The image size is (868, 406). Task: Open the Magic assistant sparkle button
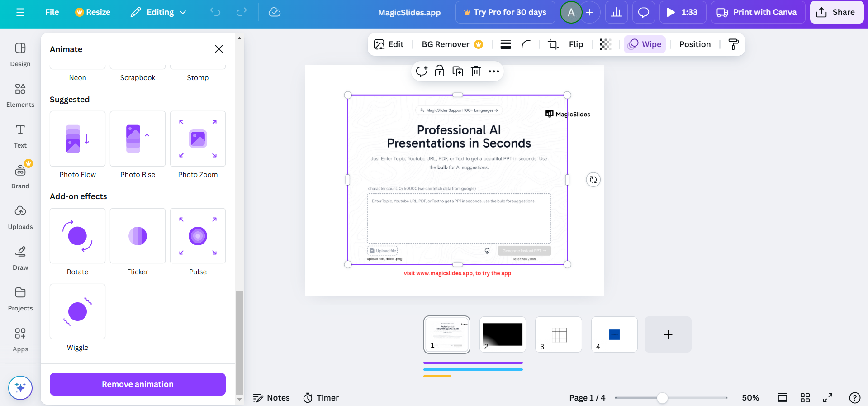(x=20, y=388)
